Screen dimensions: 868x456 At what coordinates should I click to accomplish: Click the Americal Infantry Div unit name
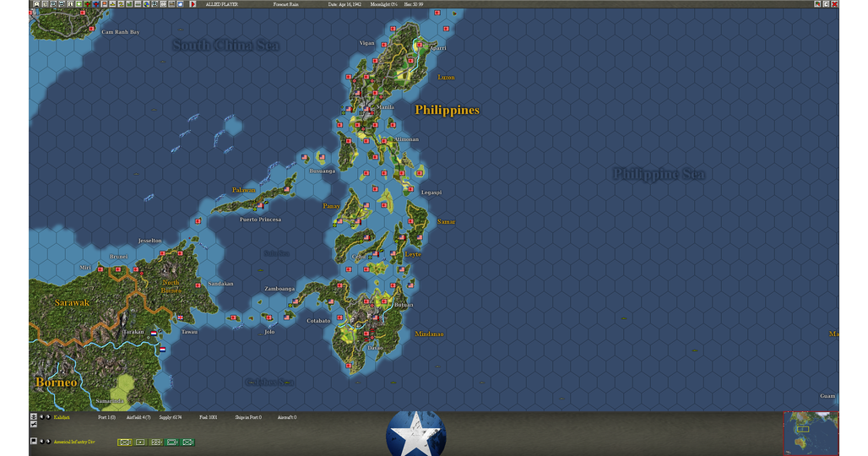click(x=74, y=442)
